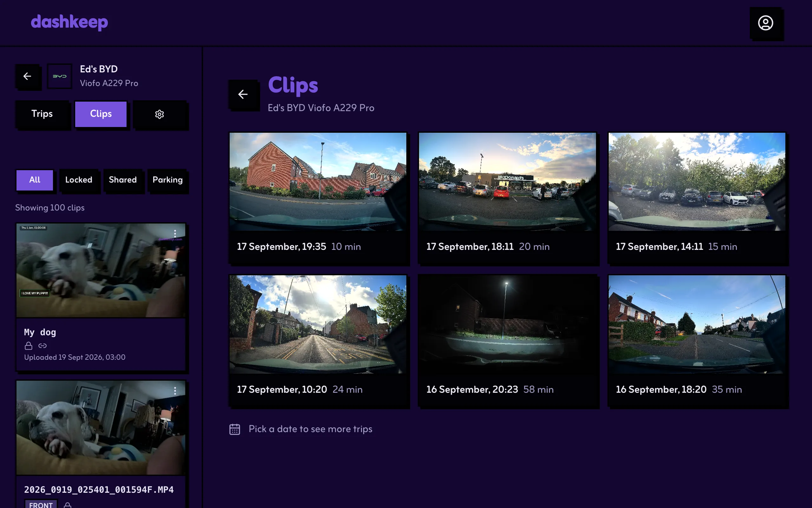
Task: Go back using arrow next to Clips heading
Action: (x=243, y=94)
